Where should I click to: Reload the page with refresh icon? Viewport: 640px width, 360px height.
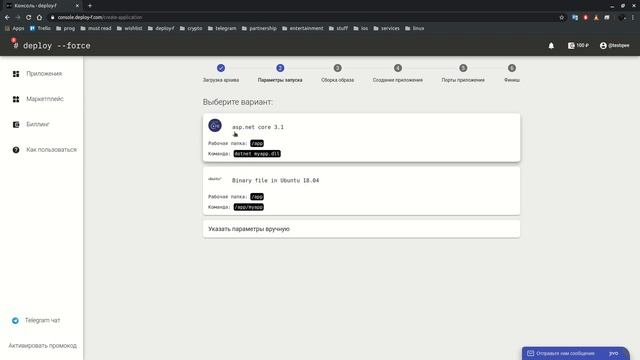click(29, 18)
